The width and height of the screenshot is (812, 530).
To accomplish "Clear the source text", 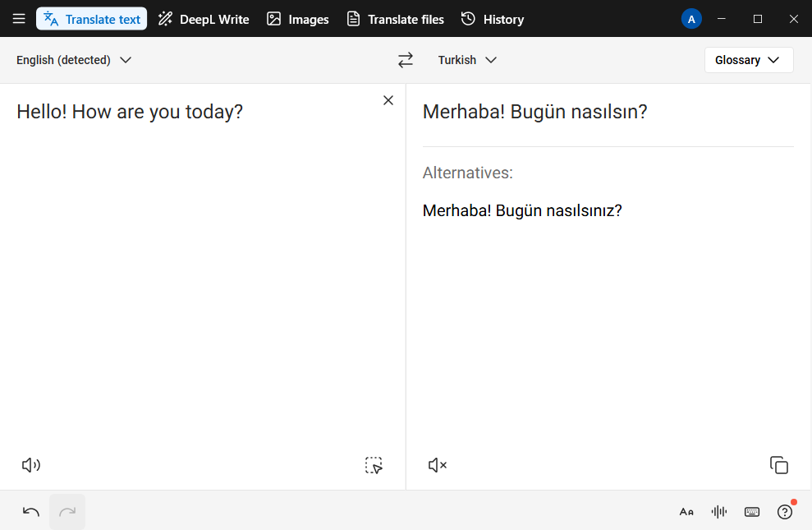I will click(x=388, y=99).
